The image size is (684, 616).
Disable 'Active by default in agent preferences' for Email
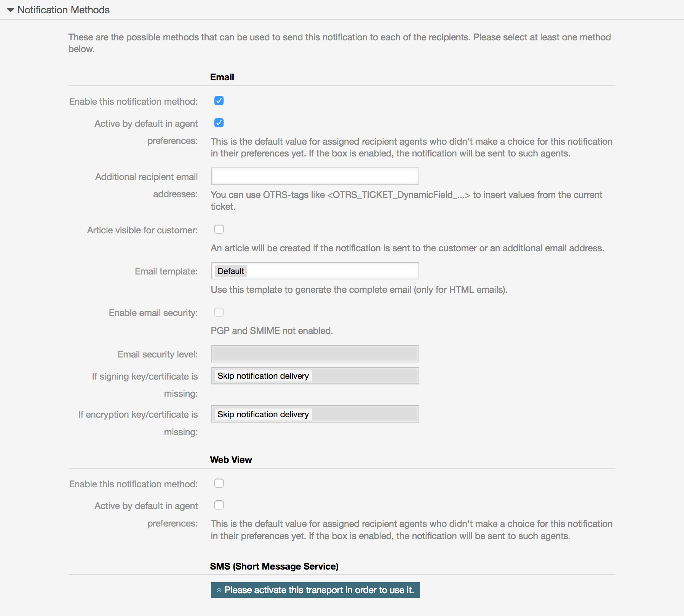point(219,123)
